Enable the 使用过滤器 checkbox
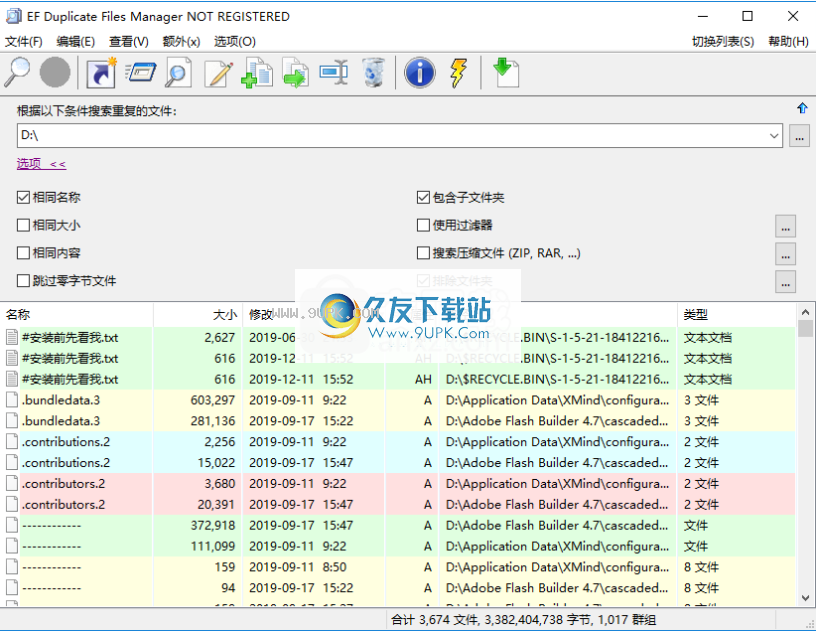 click(x=423, y=225)
